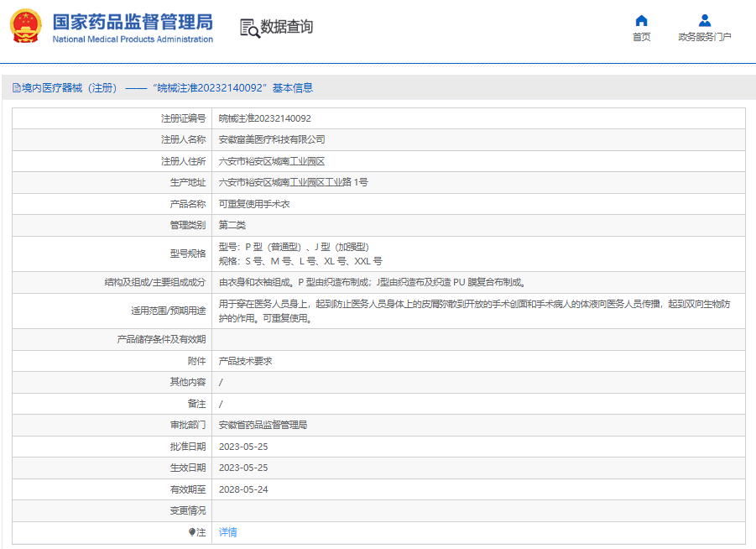Click the 注册人名称 label
This screenshot has height=549, width=756.
click(x=183, y=140)
